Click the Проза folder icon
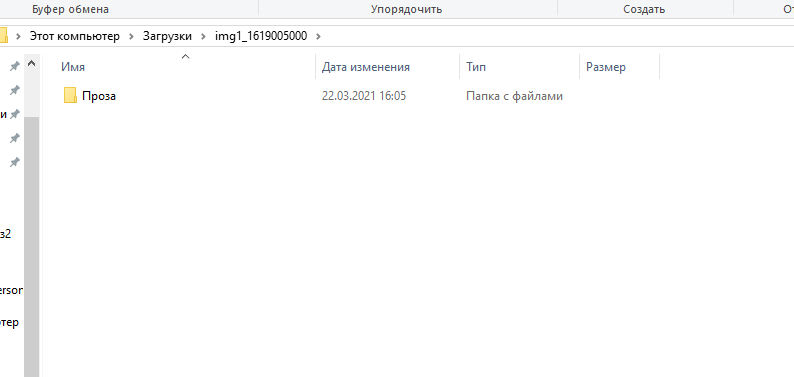Screen dimensions: 794x377 tap(70, 95)
